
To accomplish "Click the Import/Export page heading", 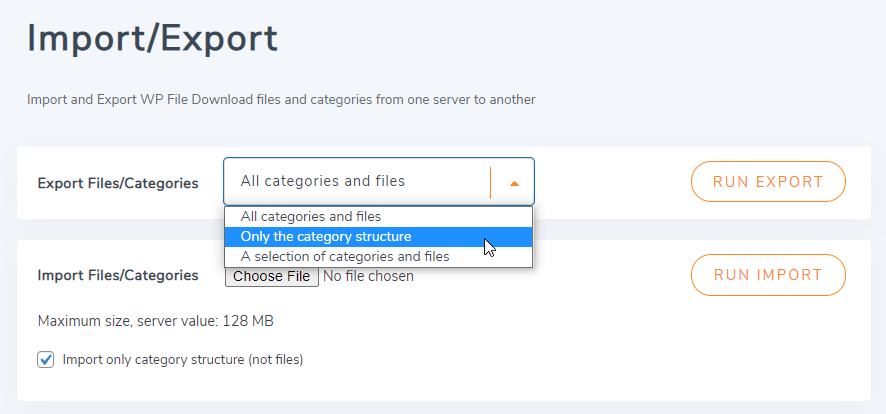I will [152, 39].
